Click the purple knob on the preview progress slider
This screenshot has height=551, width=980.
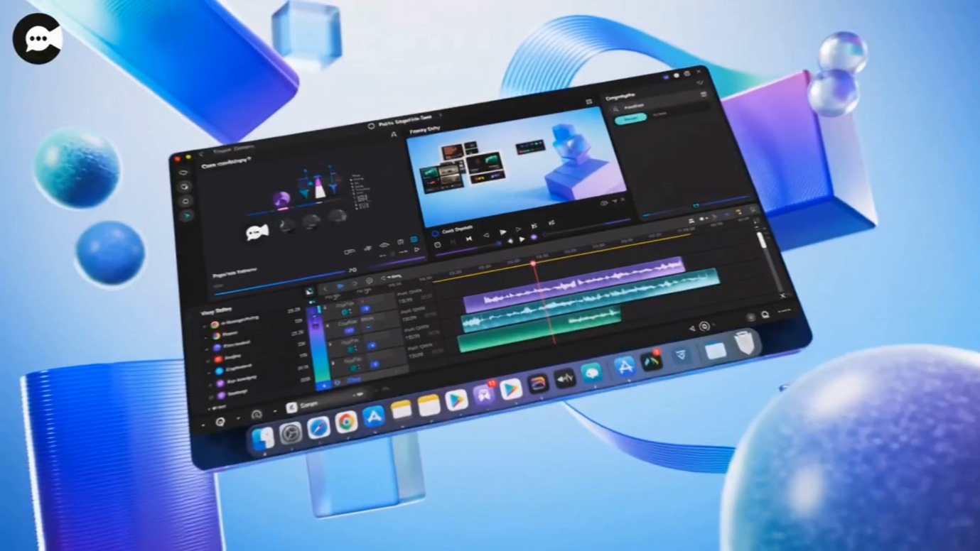coord(534,237)
